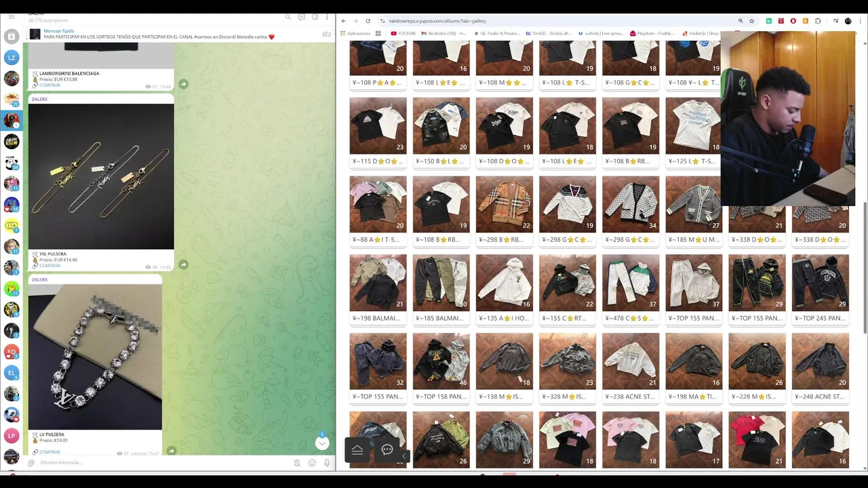Open the YSL bracelets photo
Image resolution: width=868 pixels, height=488 pixels.
click(x=101, y=177)
